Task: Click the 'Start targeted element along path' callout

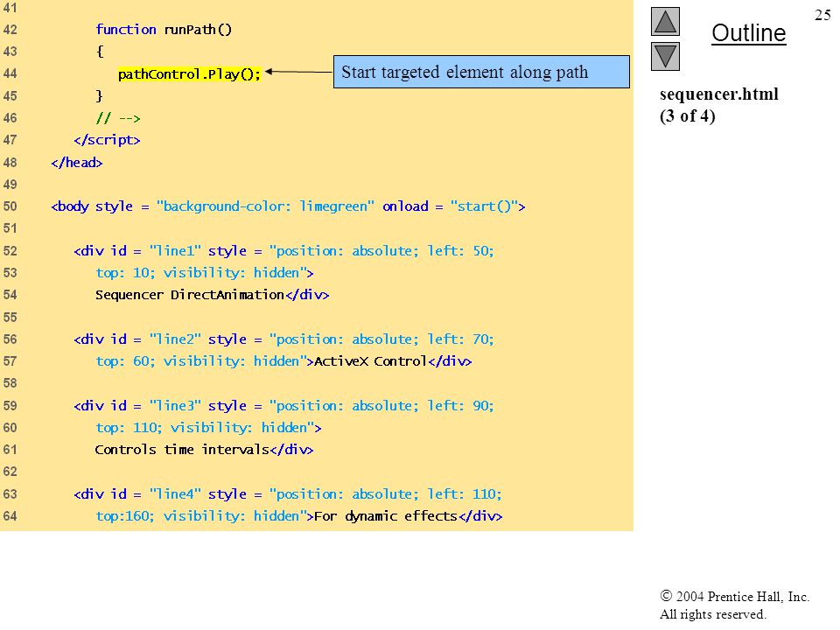Action: [481, 72]
